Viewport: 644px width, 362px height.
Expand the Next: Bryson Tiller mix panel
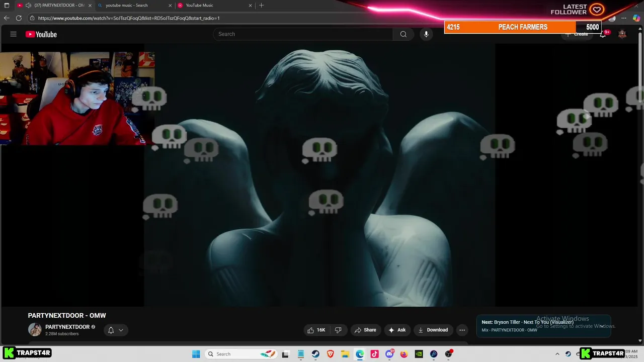tap(601, 326)
